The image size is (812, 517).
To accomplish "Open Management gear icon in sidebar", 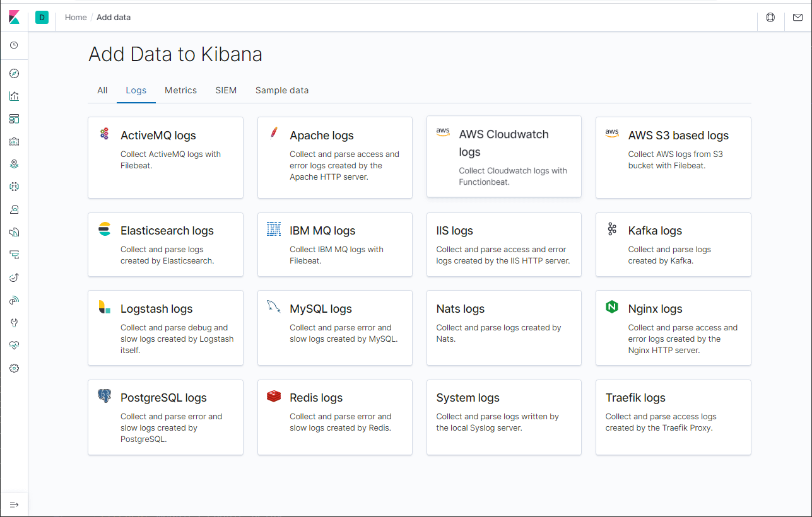I will coord(14,368).
